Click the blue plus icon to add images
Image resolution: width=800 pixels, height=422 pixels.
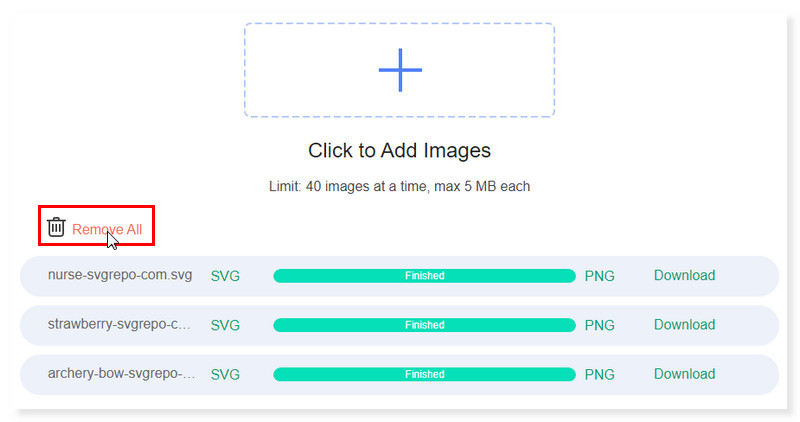[400, 70]
